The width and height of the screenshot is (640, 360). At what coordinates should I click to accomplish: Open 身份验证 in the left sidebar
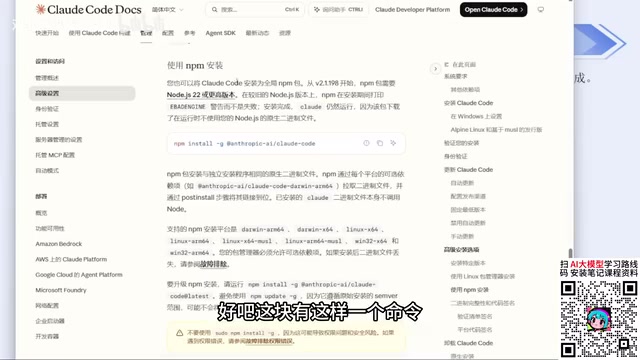pos(47,109)
